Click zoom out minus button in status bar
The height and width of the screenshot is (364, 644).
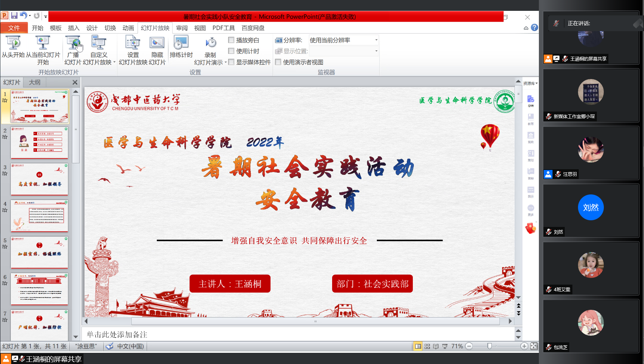point(469,346)
